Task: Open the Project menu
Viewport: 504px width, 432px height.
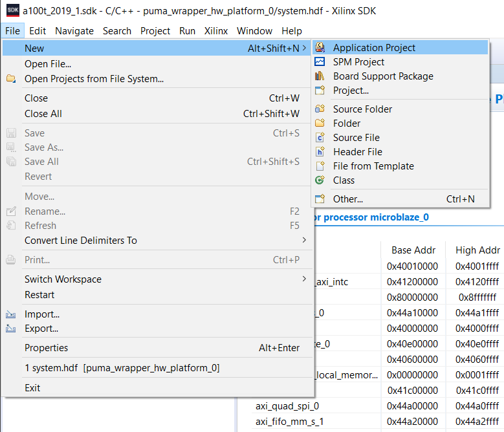Action: pyautogui.click(x=155, y=31)
